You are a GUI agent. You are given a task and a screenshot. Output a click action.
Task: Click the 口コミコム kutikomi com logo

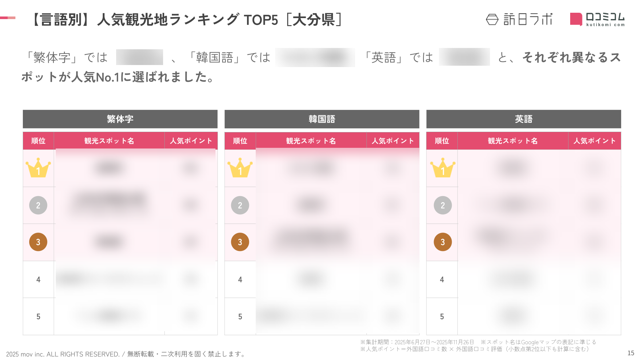point(597,19)
